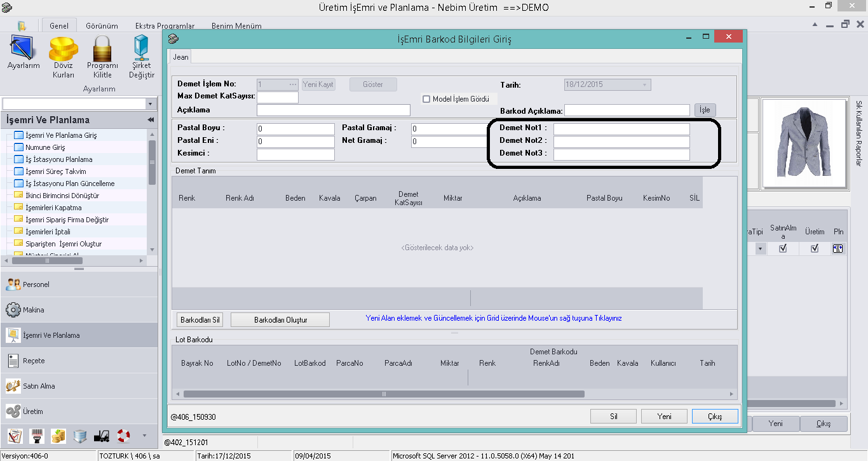
Task: Open İşemri Ve Planlama Giriş tree item
Action: click(x=61, y=135)
